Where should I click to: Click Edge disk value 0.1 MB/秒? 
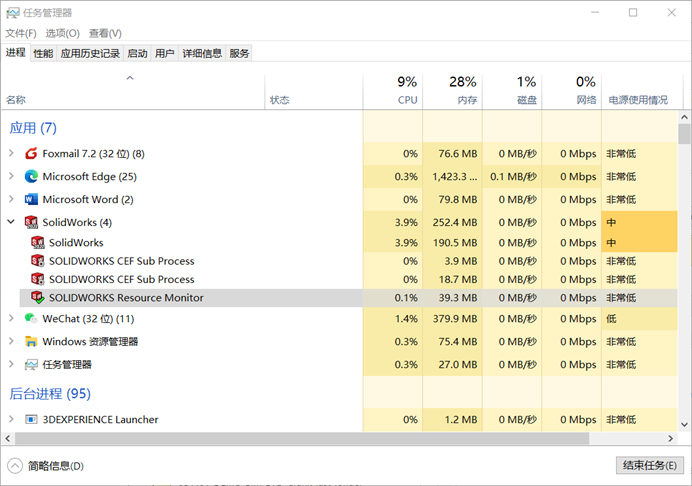click(513, 177)
